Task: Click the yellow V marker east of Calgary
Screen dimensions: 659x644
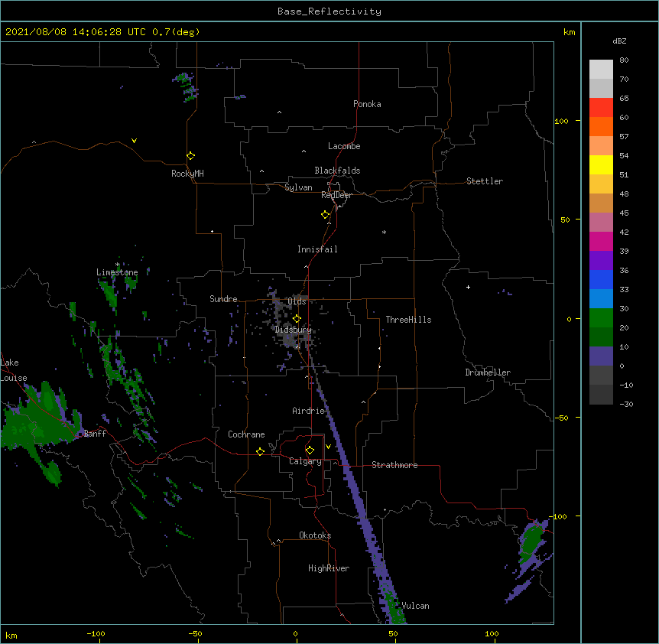Action: pyautogui.click(x=328, y=447)
